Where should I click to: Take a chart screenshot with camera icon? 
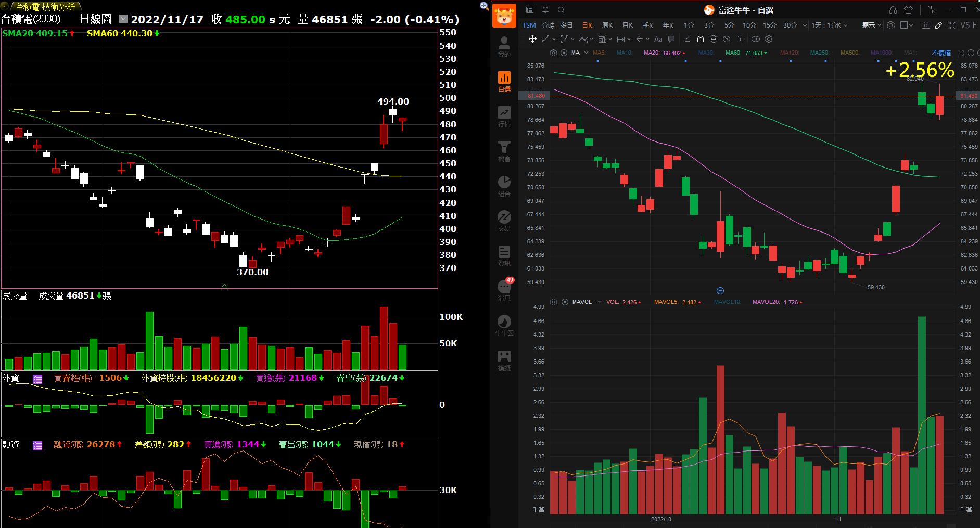tap(925, 25)
